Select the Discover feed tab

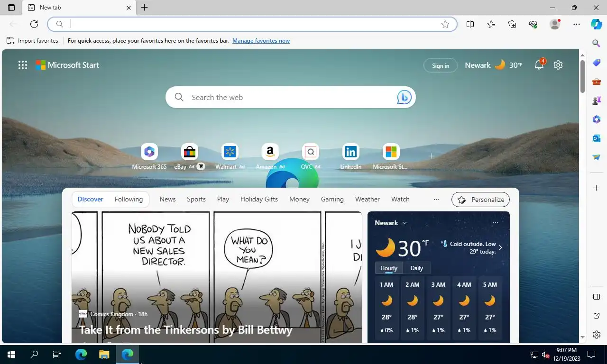[90, 200]
